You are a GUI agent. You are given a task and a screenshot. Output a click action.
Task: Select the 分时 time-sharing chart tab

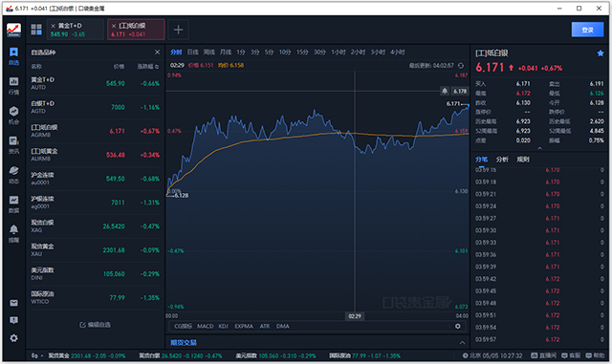pyautogui.click(x=176, y=52)
